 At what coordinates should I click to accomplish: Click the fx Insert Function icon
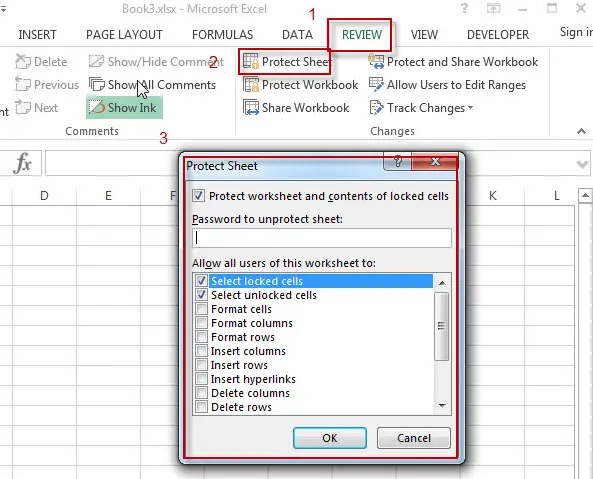pos(22,163)
